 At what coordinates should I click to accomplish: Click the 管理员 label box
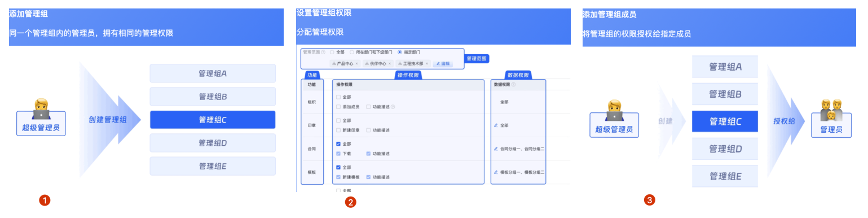831,125
